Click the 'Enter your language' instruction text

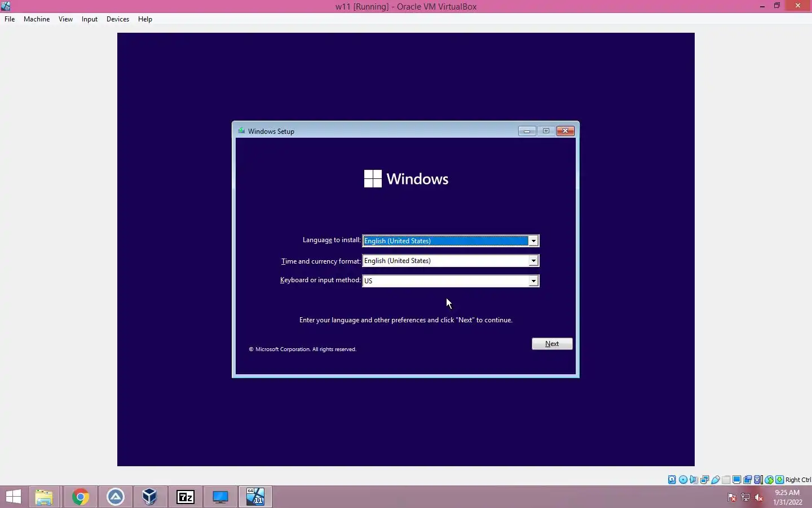406,320
